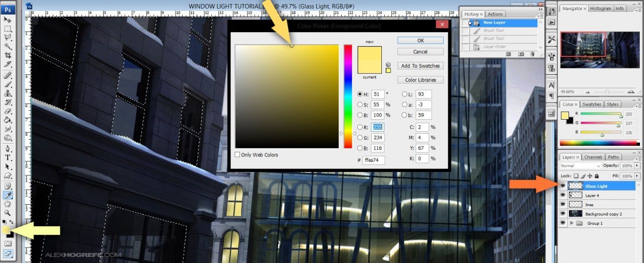Create new snapshot using History camera icon
Viewport: 644px width, 263px height.
click(x=521, y=54)
